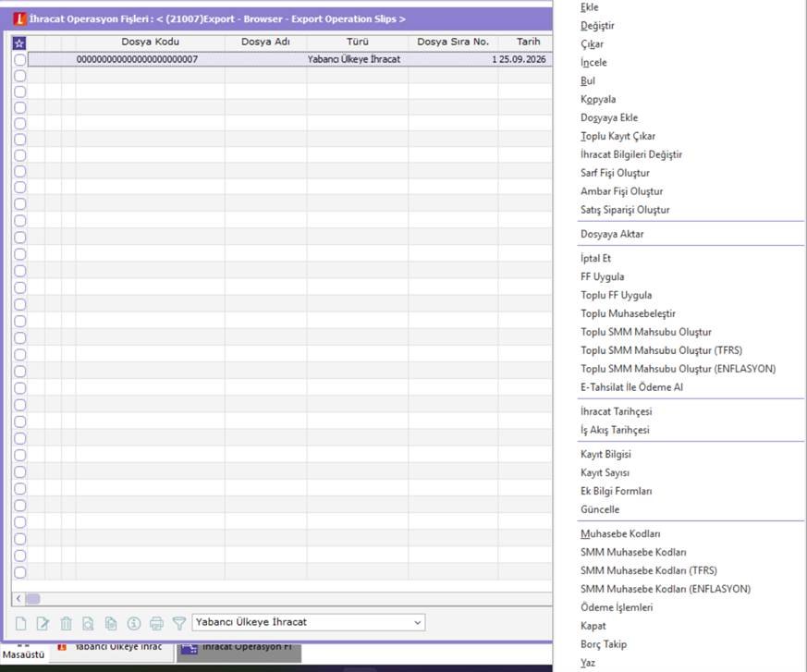Select İptal Et in the context menu
Screen dimensions: 807x672
595,258
